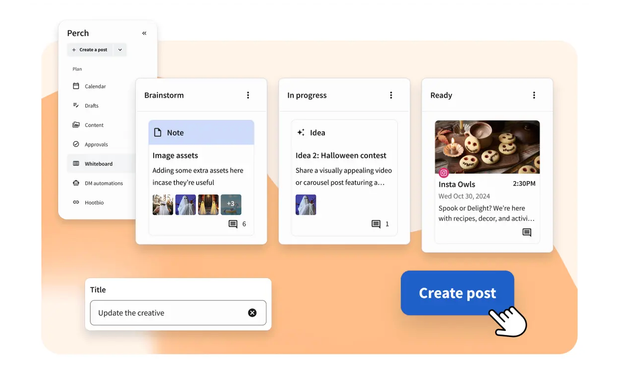
Task: Click 'Share a visually appealing video' idea text
Action: (344, 176)
